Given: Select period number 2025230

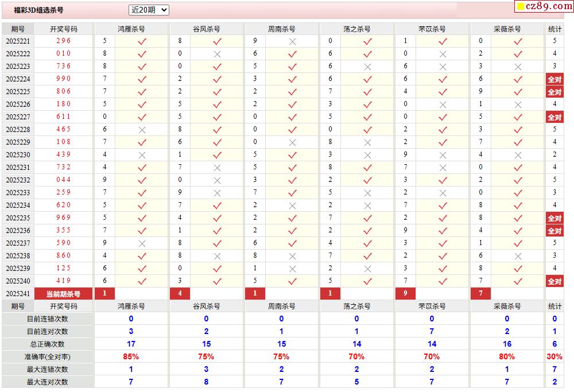Looking at the screenshot, I should pyautogui.click(x=18, y=155).
